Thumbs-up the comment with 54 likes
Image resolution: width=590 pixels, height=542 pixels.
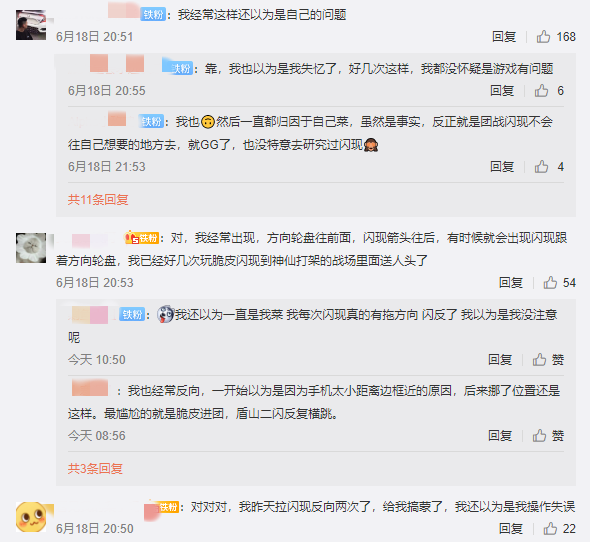[x=550, y=282]
